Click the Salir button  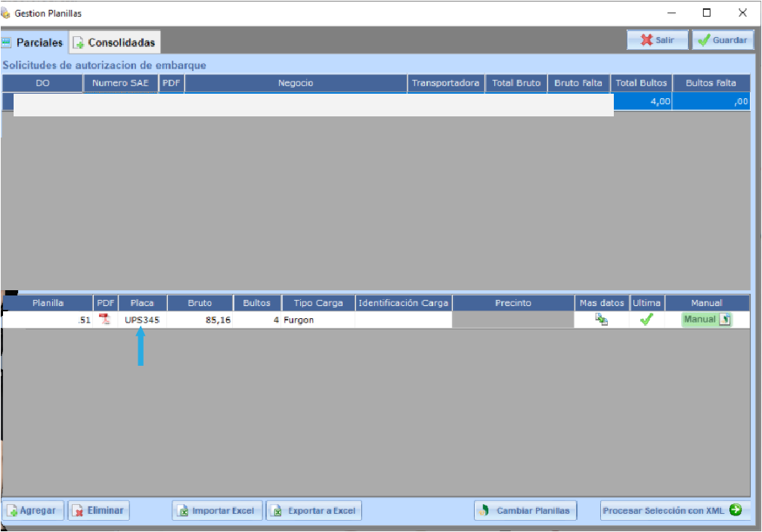pos(657,40)
